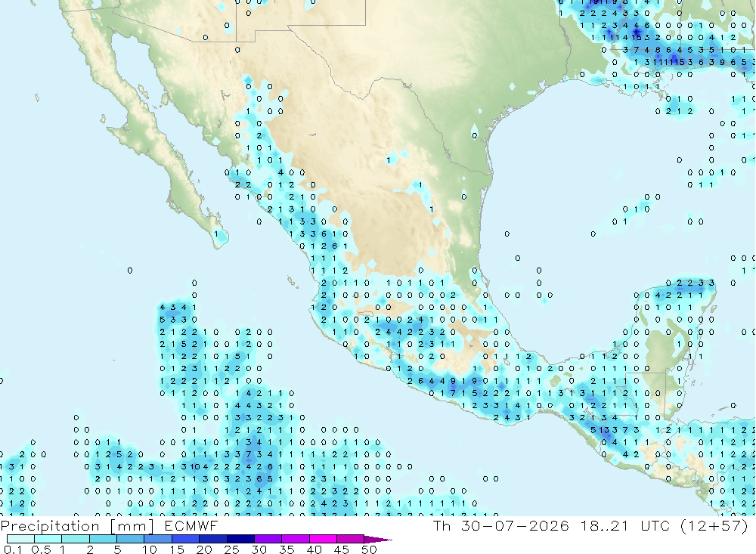
Task: Click the legend value '40'
Action: (x=314, y=549)
